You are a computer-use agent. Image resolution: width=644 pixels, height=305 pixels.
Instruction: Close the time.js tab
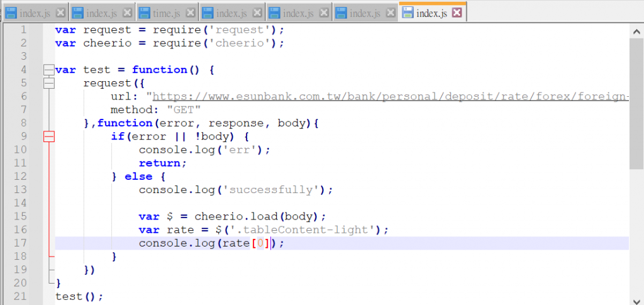[190, 13]
